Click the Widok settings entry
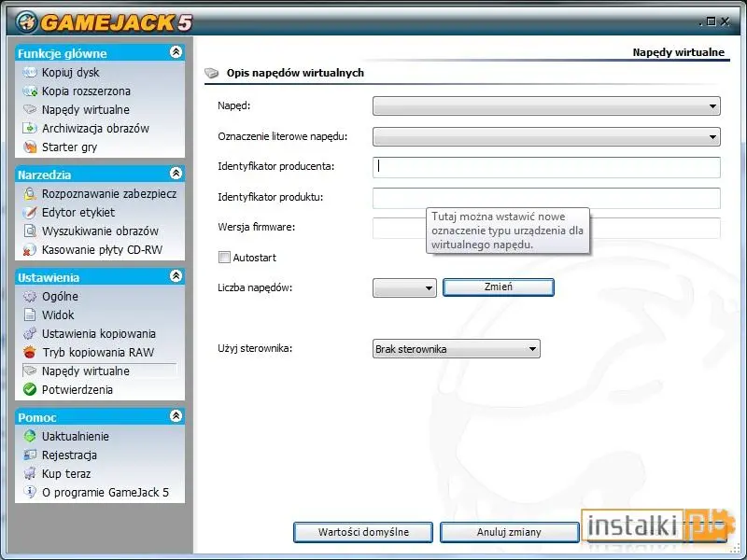 pos(58,315)
